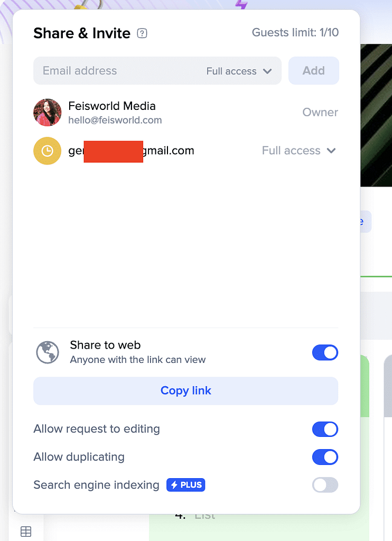Click the dark striped cover image
This screenshot has height=541, width=392.
click(x=376, y=115)
